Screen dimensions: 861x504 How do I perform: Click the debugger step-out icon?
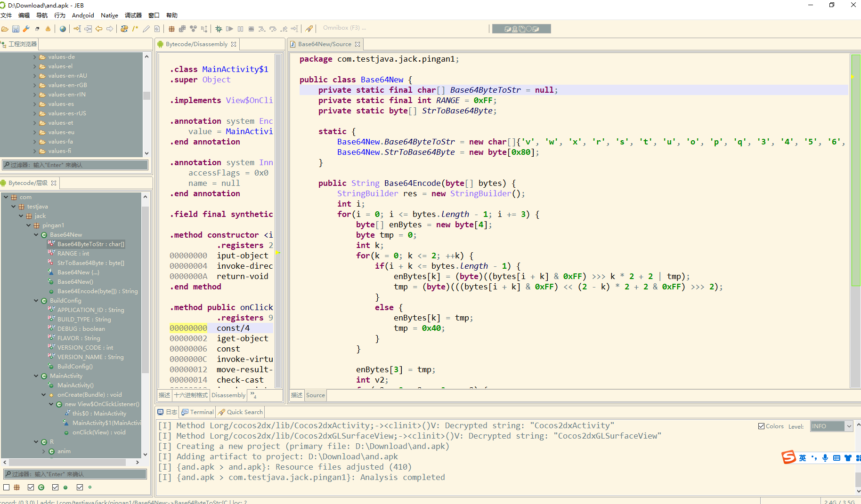pos(284,29)
